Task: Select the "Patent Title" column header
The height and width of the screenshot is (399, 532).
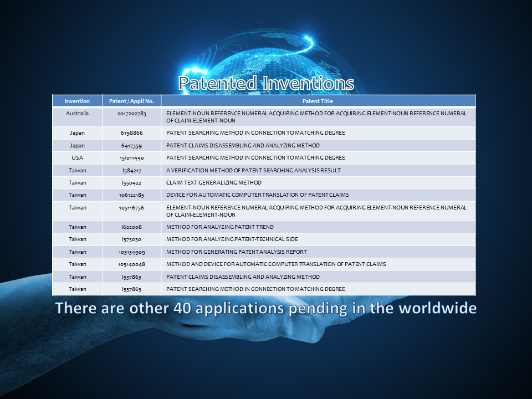Action: 318,101
